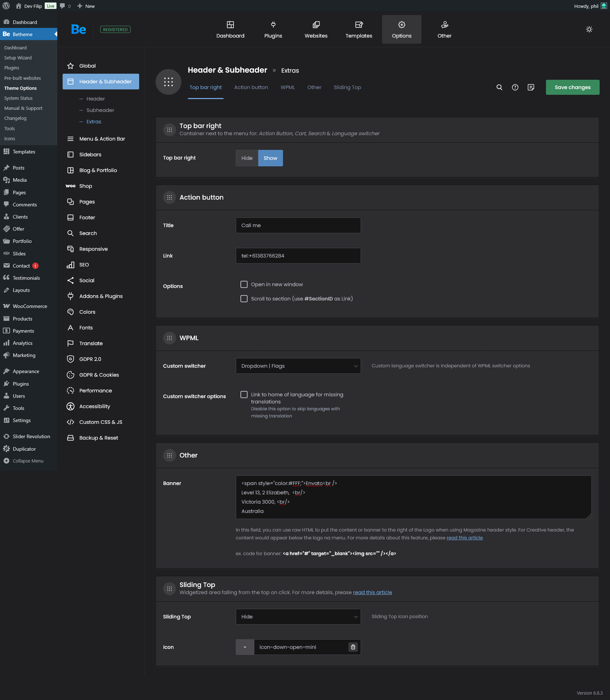Open the Sliding Top dropdown

tap(298, 617)
